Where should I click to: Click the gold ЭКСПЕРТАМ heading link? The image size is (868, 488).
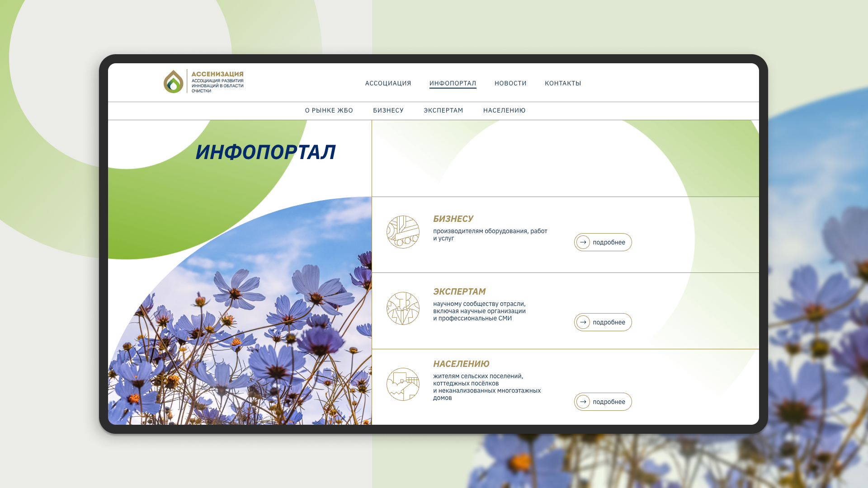coord(459,291)
